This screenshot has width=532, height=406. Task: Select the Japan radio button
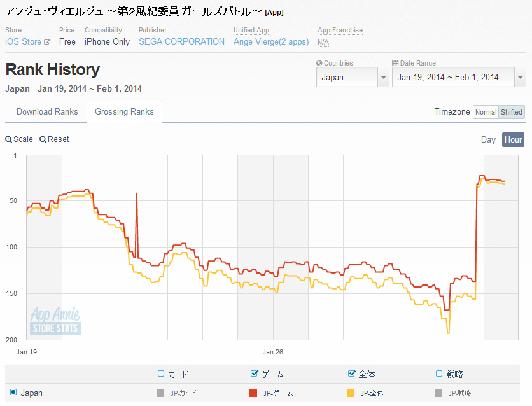coord(13,393)
